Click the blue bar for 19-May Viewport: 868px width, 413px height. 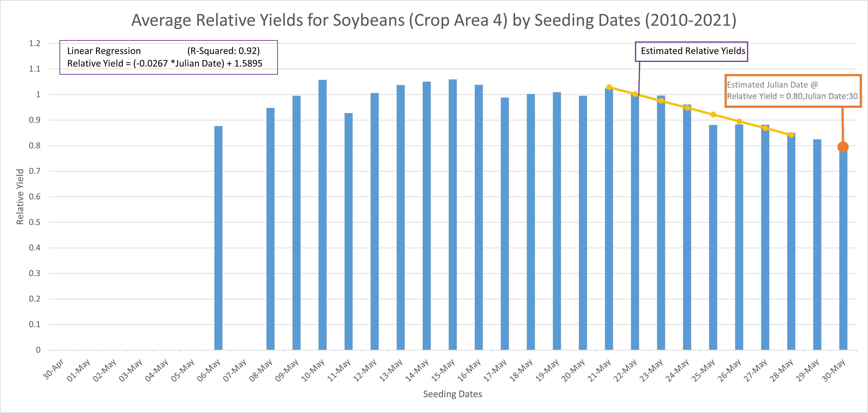(x=557, y=222)
